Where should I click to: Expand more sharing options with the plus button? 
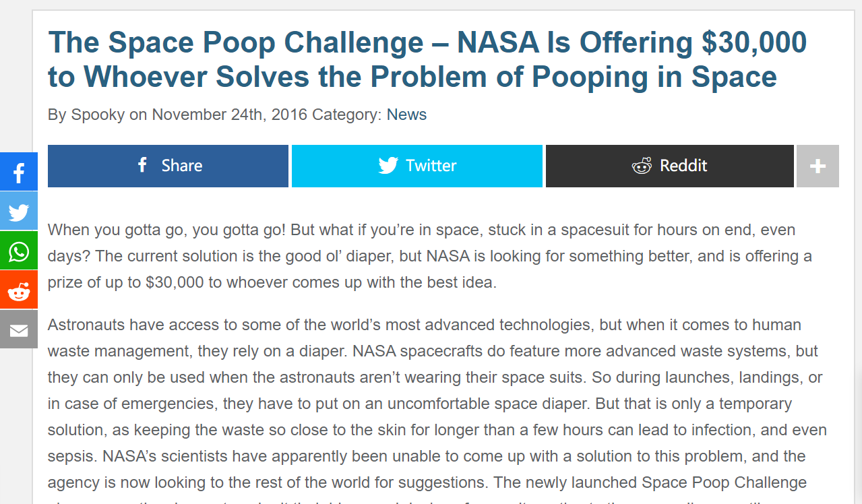[818, 166]
